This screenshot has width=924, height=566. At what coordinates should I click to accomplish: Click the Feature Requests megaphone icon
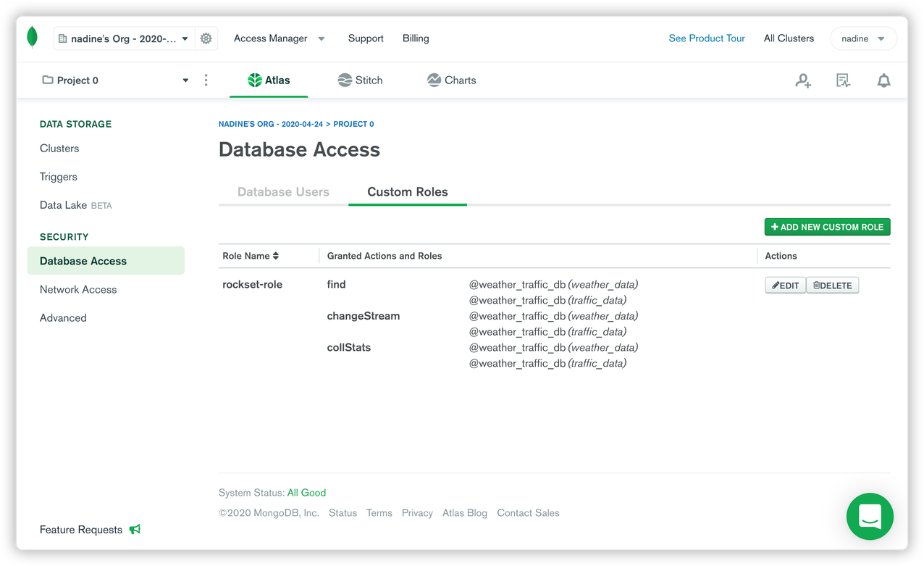tap(135, 530)
